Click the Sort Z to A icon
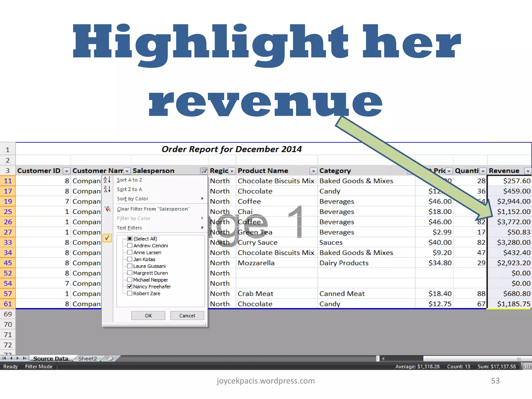The width and height of the screenshot is (532, 399). coord(107,189)
